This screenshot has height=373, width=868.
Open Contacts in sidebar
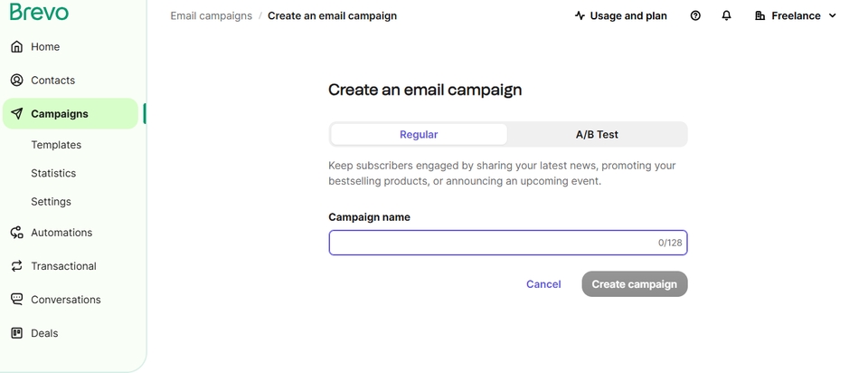pos(52,81)
